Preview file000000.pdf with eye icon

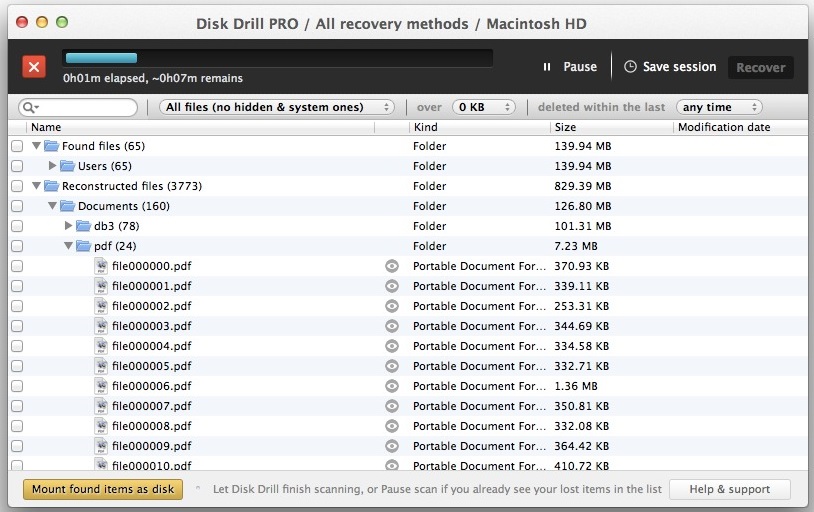[392, 266]
